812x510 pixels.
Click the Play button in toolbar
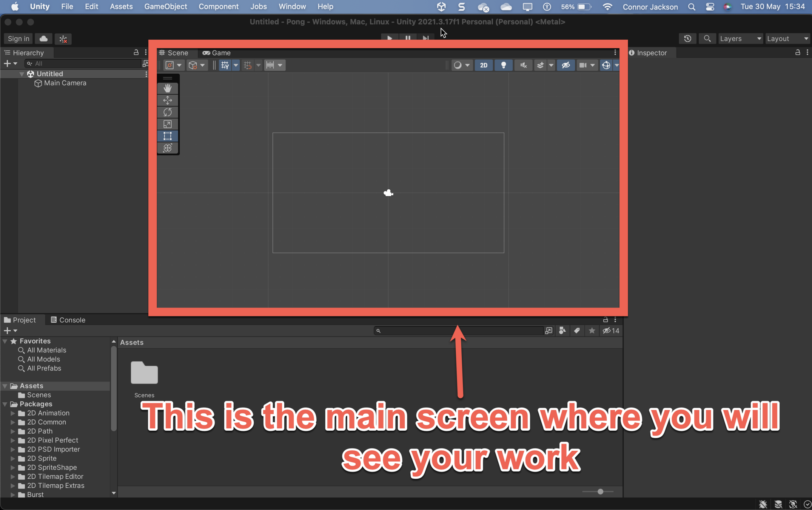[390, 38]
